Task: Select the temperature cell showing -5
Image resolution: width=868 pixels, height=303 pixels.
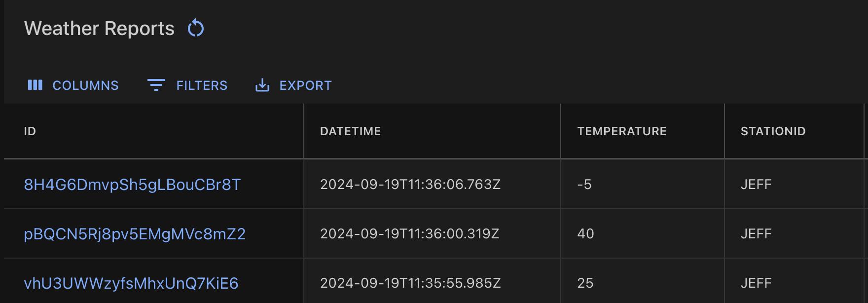Action: coord(584,185)
